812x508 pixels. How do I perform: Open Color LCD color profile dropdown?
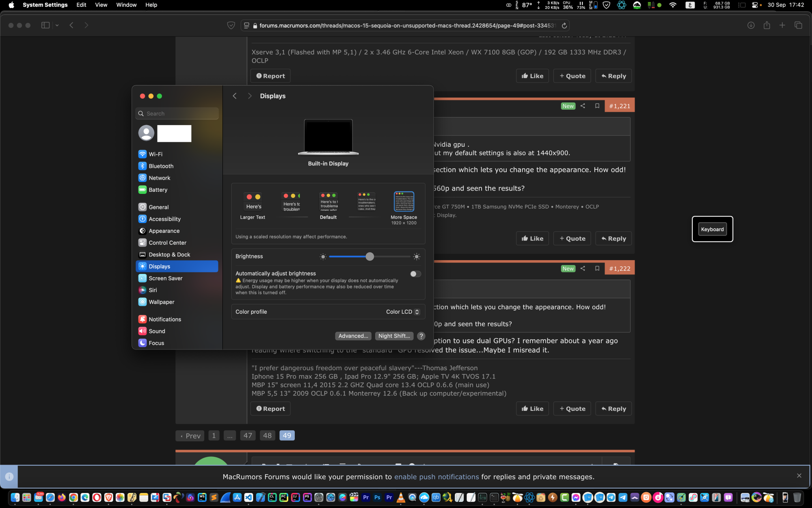click(x=402, y=312)
